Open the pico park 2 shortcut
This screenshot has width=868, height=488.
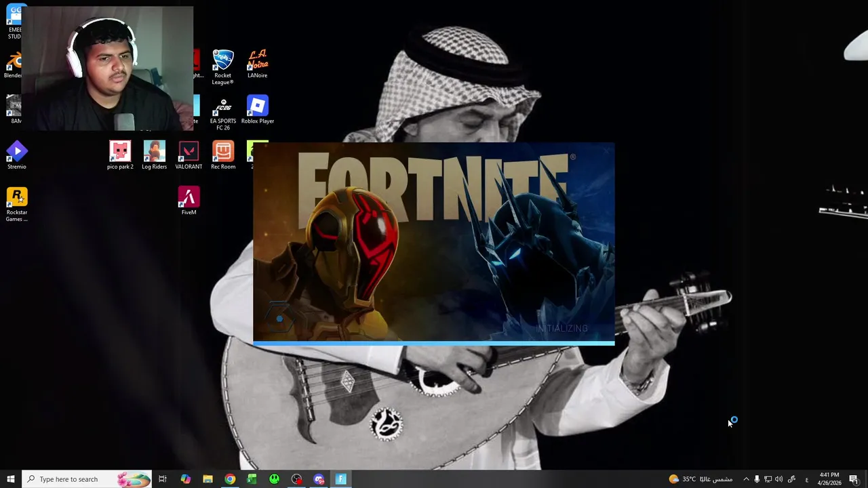120,155
